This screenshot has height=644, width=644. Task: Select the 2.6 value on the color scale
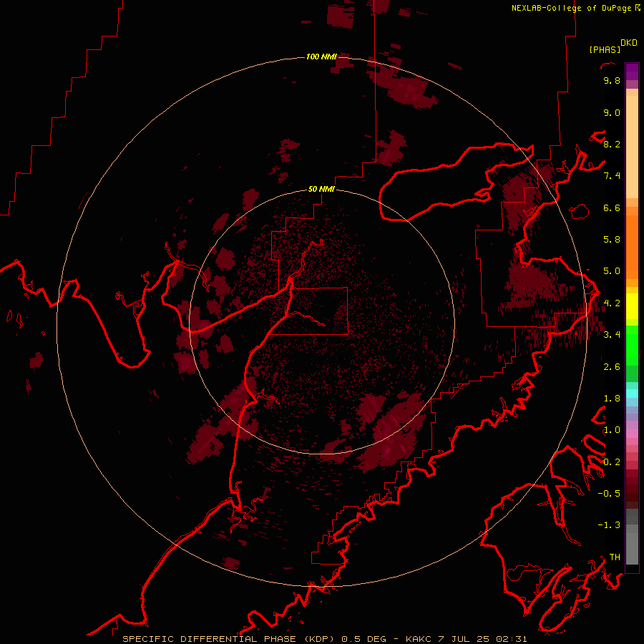(612, 367)
